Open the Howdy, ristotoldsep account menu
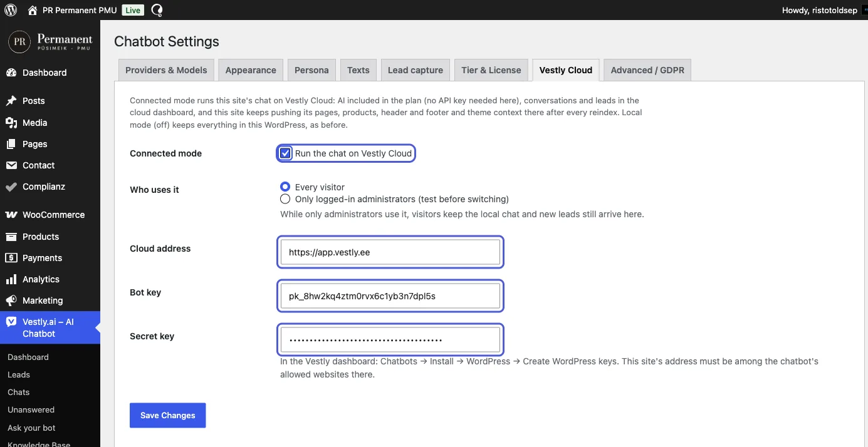Image resolution: width=868 pixels, height=447 pixels. tap(819, 10)
